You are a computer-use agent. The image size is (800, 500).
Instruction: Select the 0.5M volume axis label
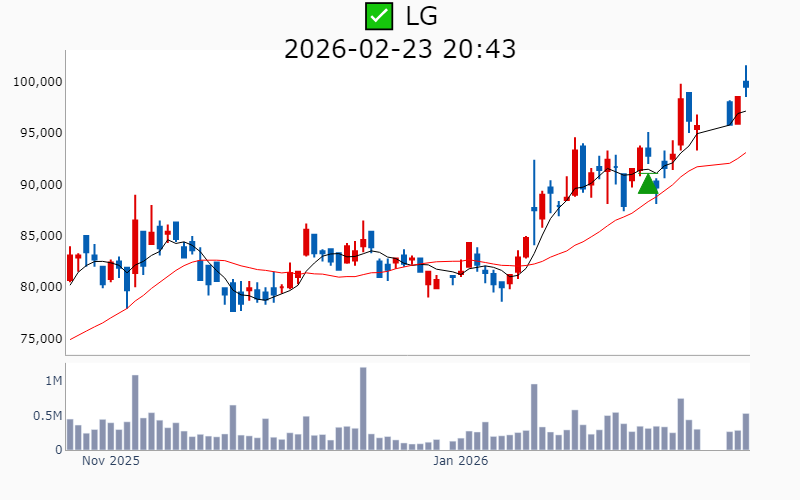46,416
